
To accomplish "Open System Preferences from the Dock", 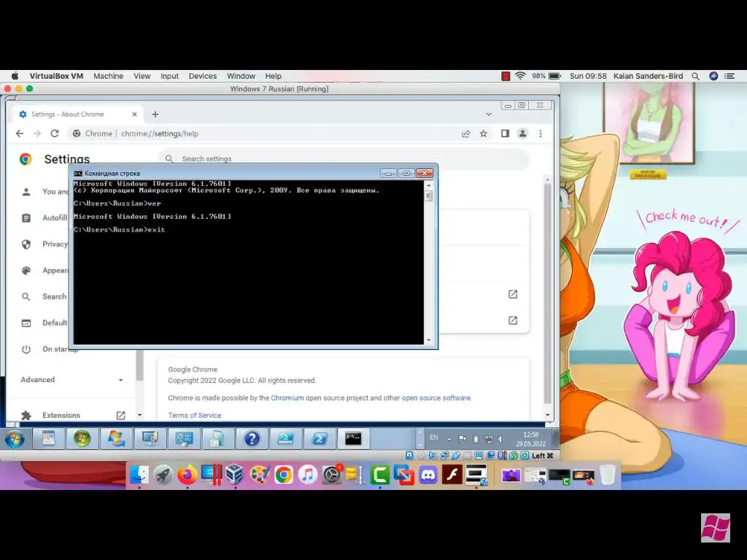I will (332, 475).
